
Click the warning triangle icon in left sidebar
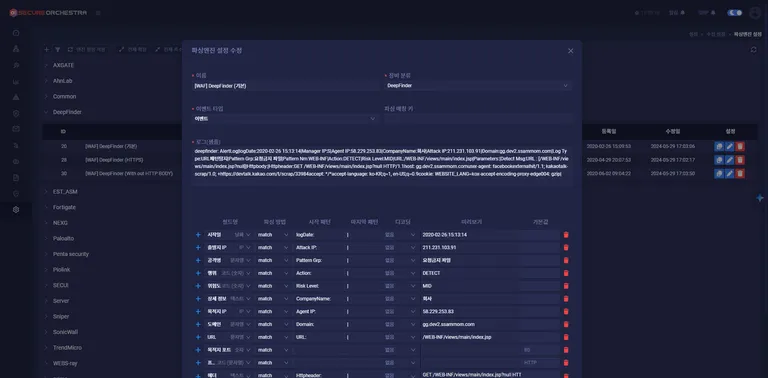16,97
